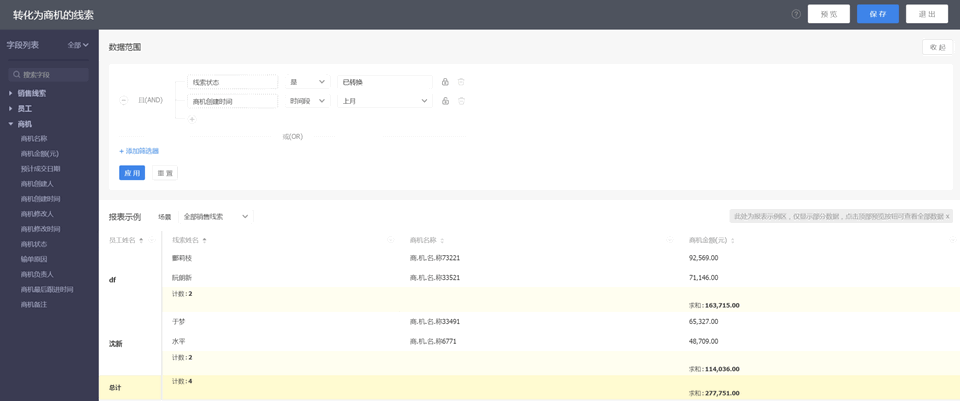The image size is (960, 401).
Task: Open the help question mark icon
Action: (x=796, y=14)
